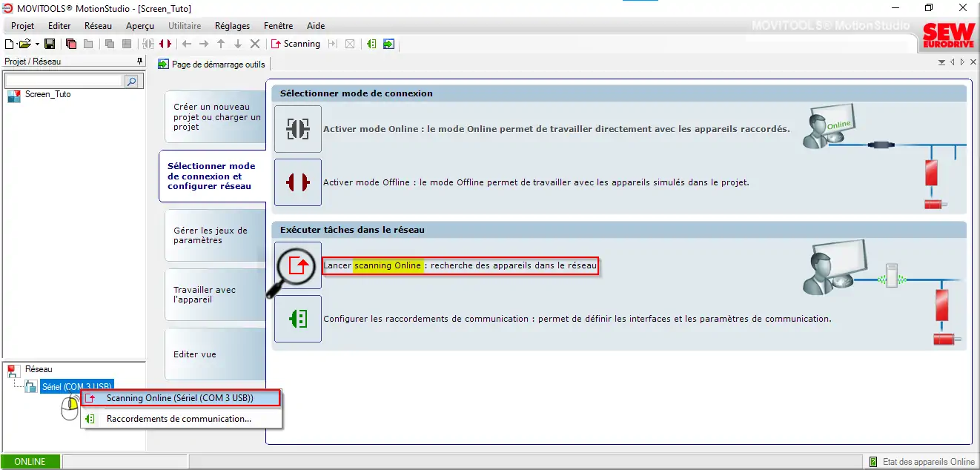The height and width of the screenshot is (470, 980).
Task: Click the 'Lancer scanning Online' description text
Action: [x=460, y=265]
